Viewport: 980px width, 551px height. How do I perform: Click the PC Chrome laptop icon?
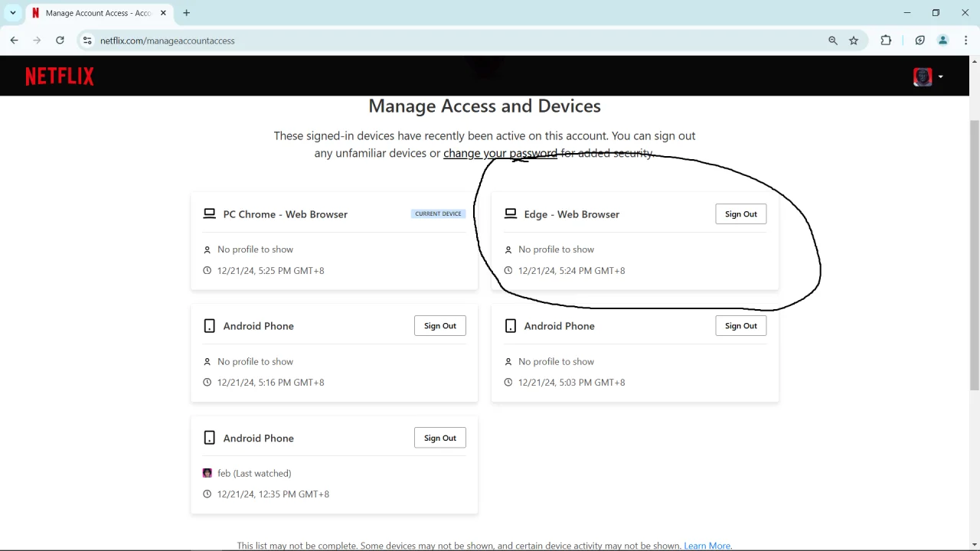tap(209, 214)
